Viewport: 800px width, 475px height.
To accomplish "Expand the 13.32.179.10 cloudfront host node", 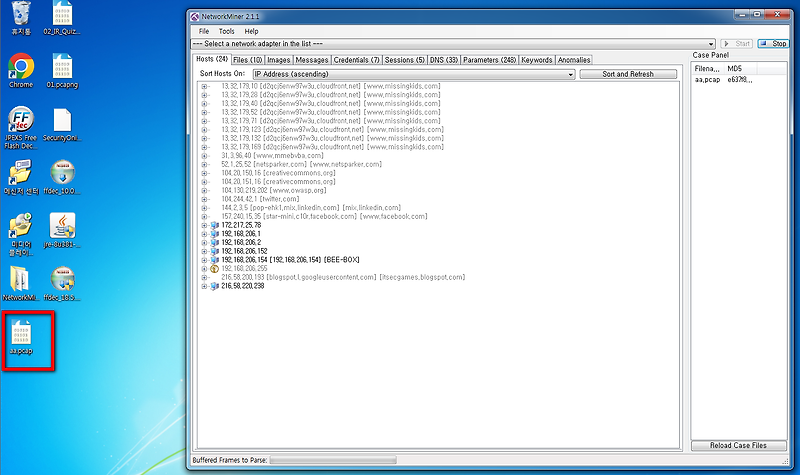I will (x=204, y=86).
